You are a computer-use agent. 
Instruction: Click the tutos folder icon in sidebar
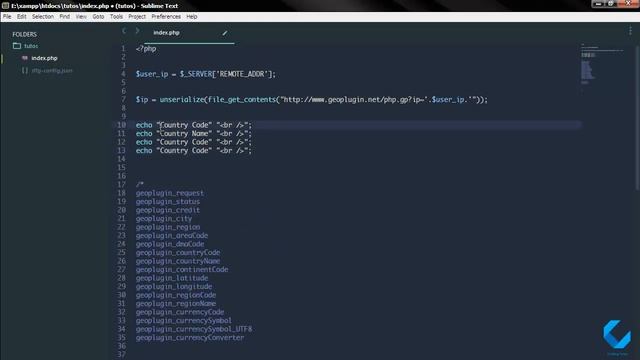coord(17,46)
